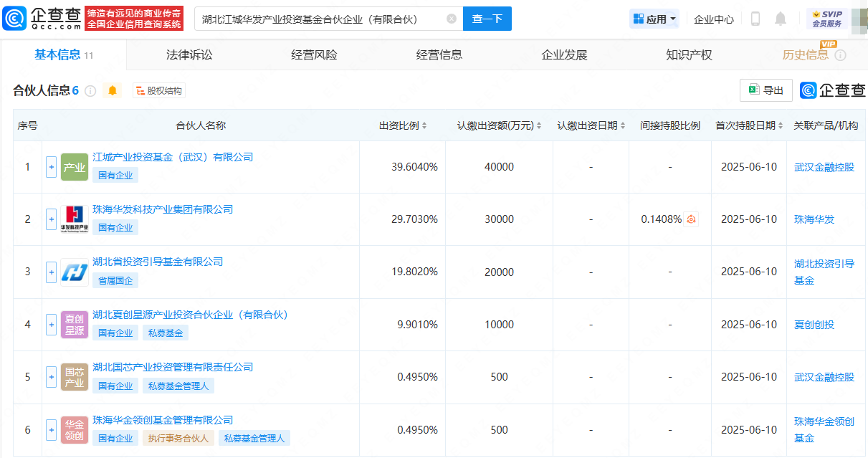Open the 历史信息 VIP tab
868x458 pixels.
(x=806, y=55)
